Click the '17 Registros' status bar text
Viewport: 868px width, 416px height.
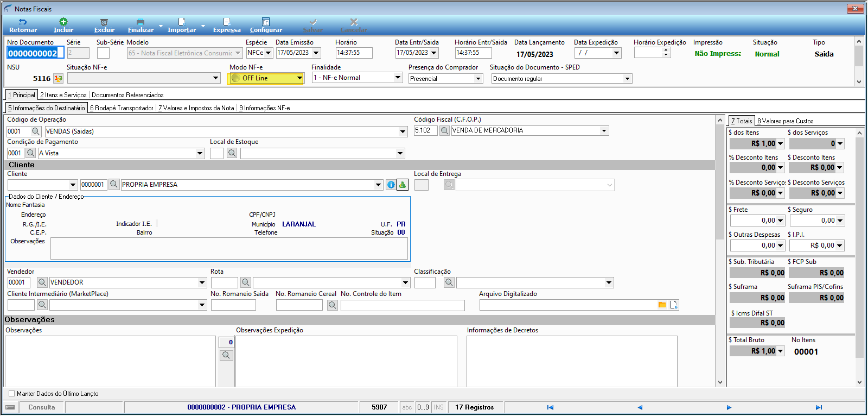coord(475,407)
